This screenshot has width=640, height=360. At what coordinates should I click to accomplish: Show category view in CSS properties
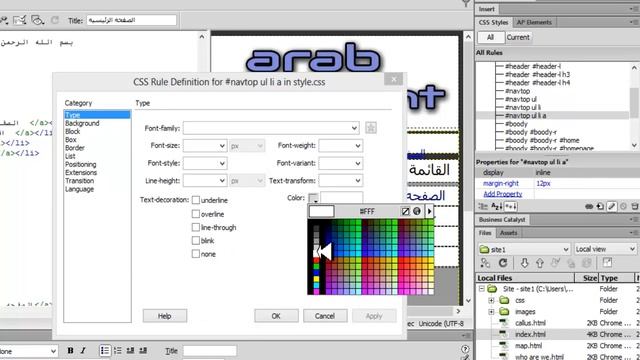tap(483, 206)
